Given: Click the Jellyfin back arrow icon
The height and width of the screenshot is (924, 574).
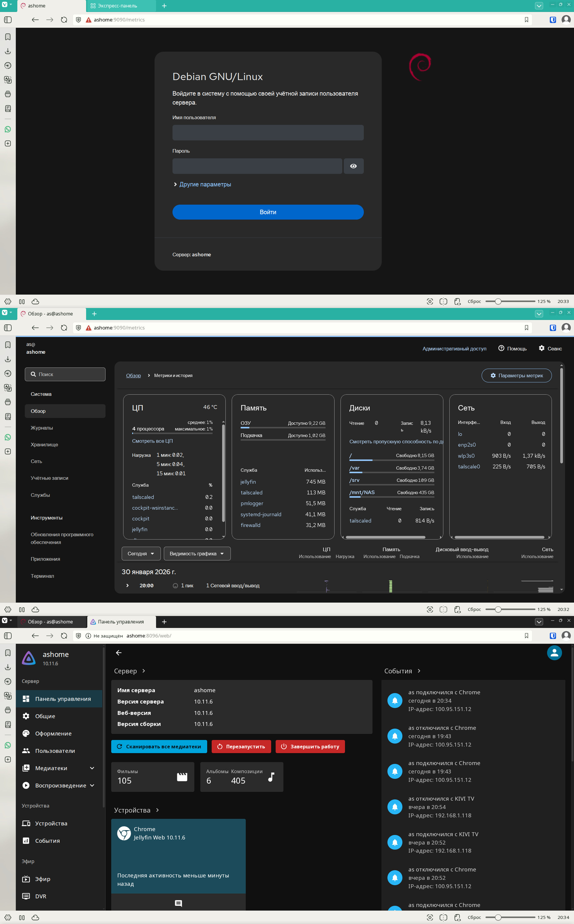Looking at the screenshot, I should (x=118, y=653).
